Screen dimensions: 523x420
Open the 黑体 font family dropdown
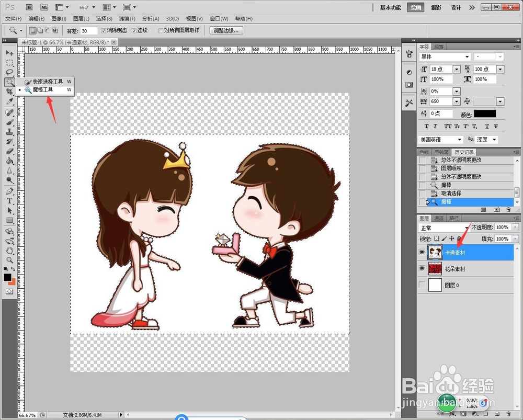[467, 56]
